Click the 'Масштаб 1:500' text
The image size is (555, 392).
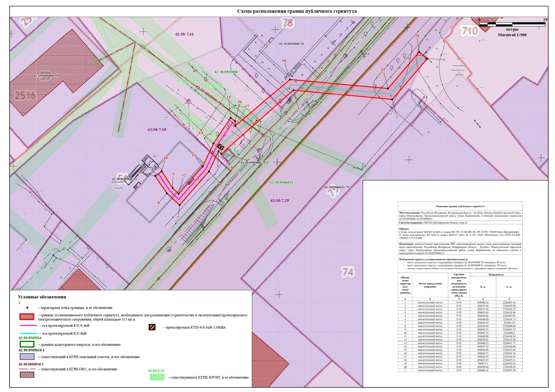click(512, 35)
